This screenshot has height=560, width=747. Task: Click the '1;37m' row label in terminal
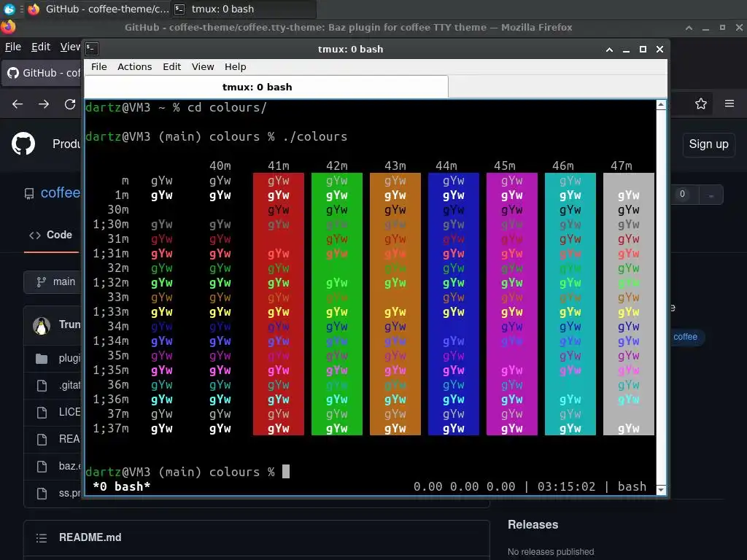point(111,429)
